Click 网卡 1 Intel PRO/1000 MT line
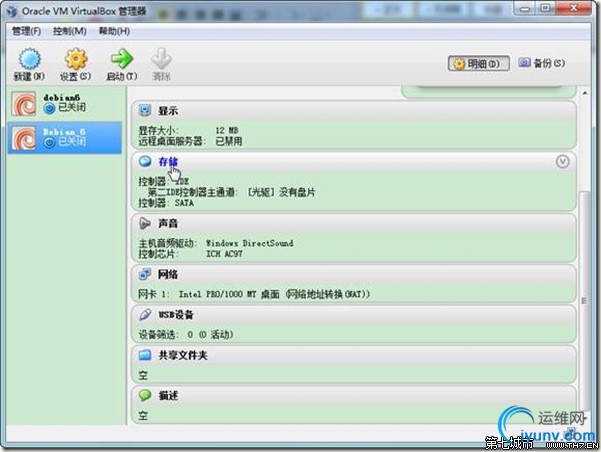The image size is (601, 452). (254, 294)
